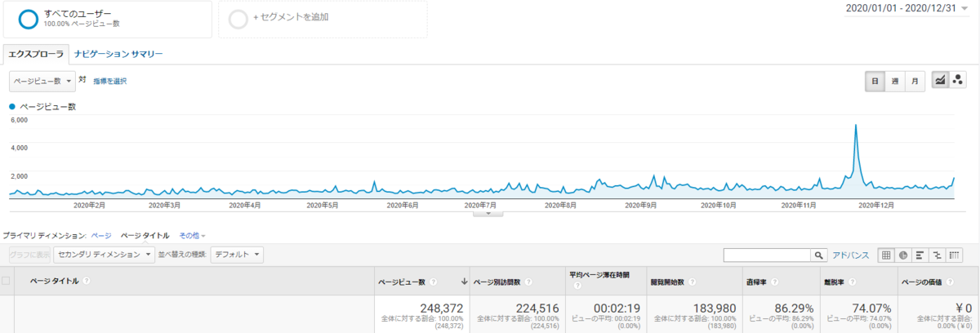
Task: Sort table by ページの価値 column header
Action: 920,282
